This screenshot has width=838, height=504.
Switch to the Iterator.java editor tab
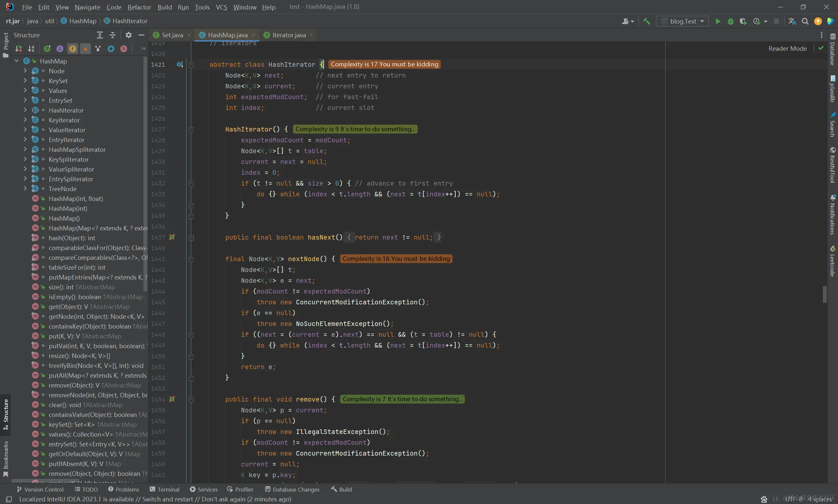(x=289, y=35)
